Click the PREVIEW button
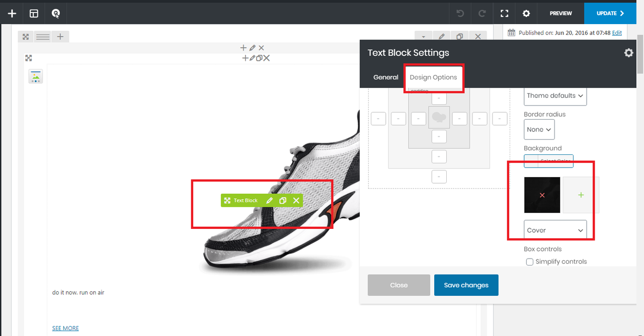644x336 pixels. [x=560, y=14]
